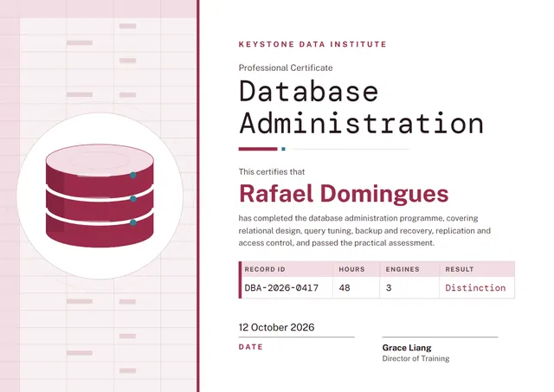Screen dimensions: 554x392
Task: Click 'This certifies that' line
Action: coord(271,172)
